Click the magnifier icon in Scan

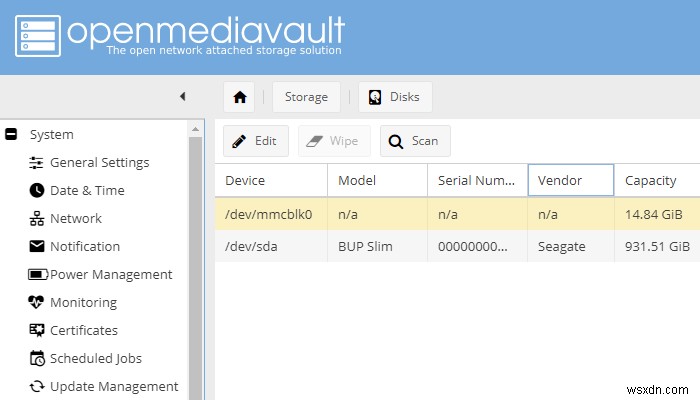point(396,142)
